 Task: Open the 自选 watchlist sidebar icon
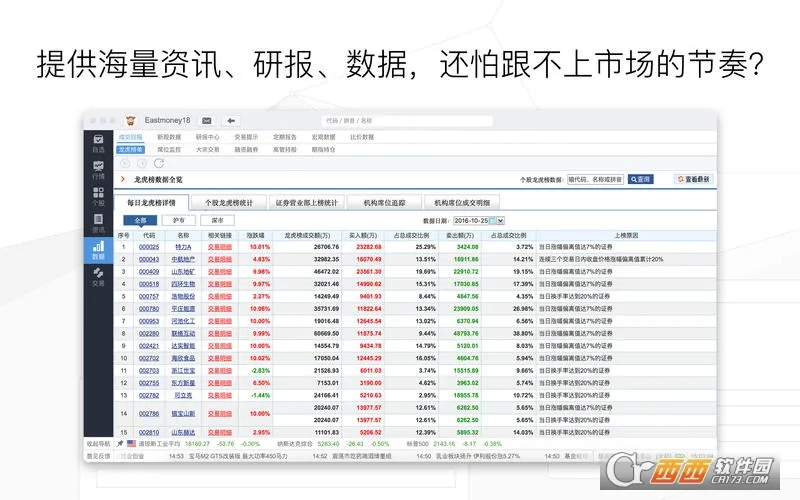click(x=98, y=143)
